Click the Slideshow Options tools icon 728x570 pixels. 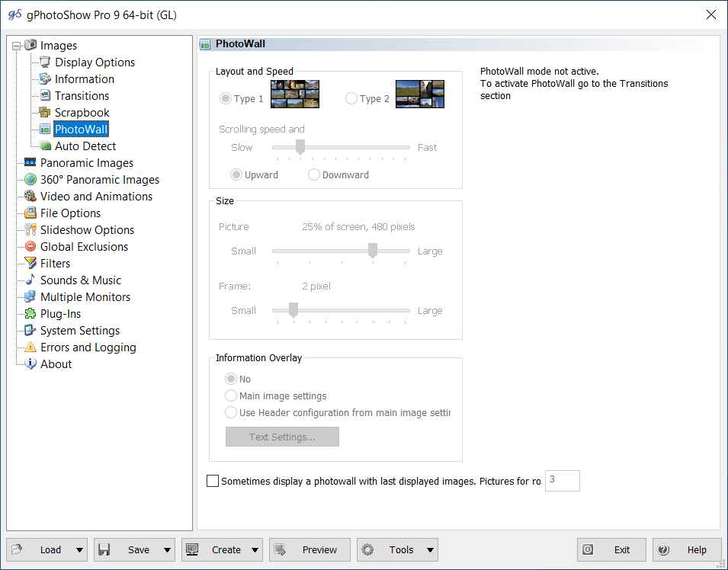30,229
